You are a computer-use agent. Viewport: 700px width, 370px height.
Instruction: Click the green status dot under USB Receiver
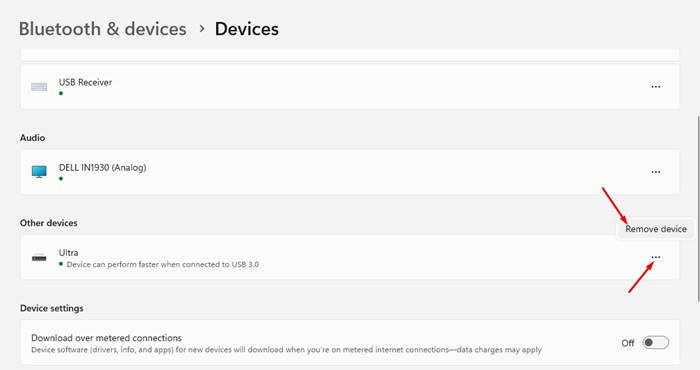pyautogui.click(x=61, y=93)
